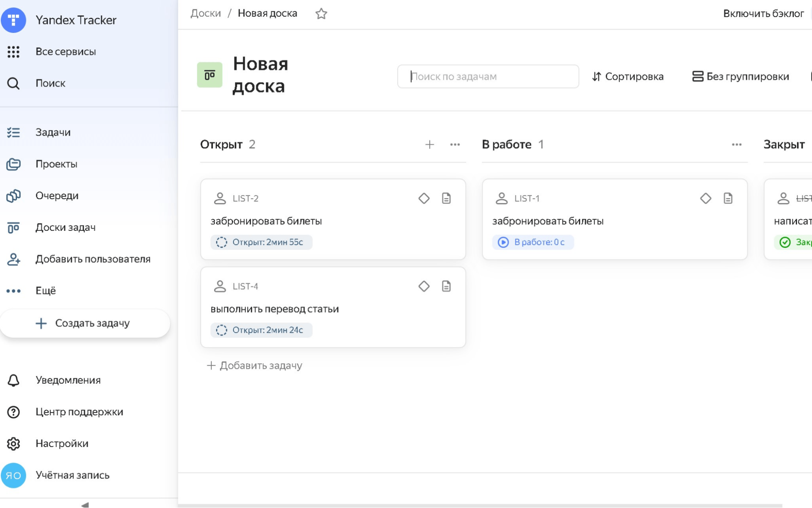
Task: Open the three-dots menu of the В работе column
Action: pos(736,144)
